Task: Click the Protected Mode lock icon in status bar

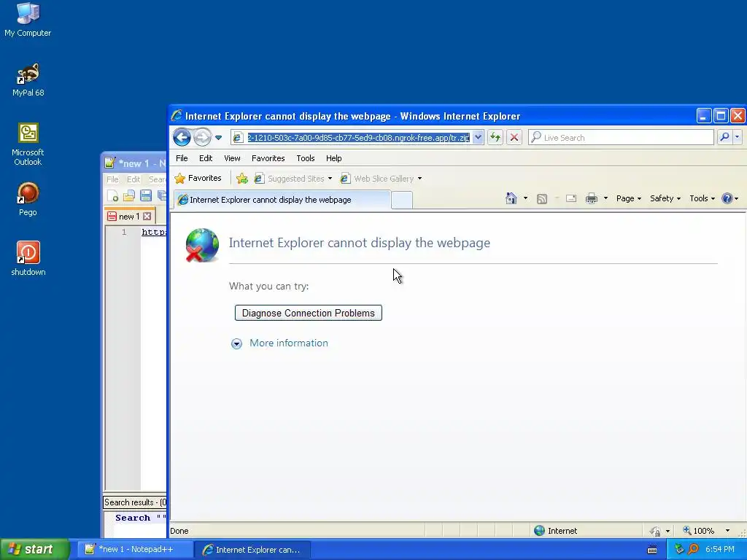Action: click(x=656, y=531)
